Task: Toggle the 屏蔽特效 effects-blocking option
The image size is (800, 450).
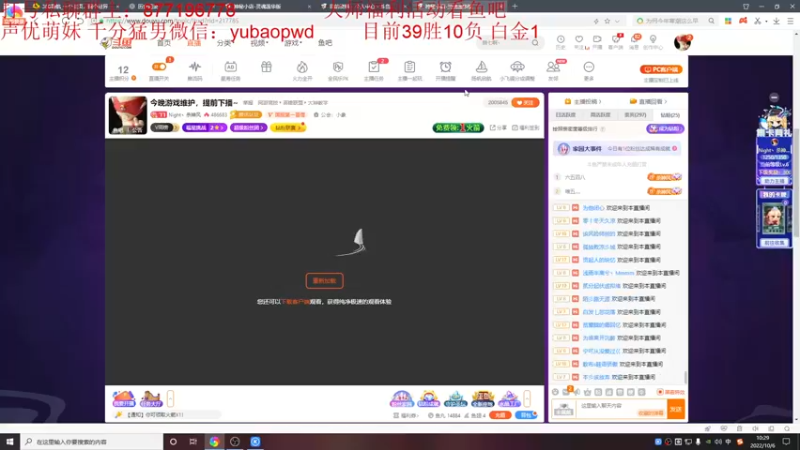Action: point(671,392)
